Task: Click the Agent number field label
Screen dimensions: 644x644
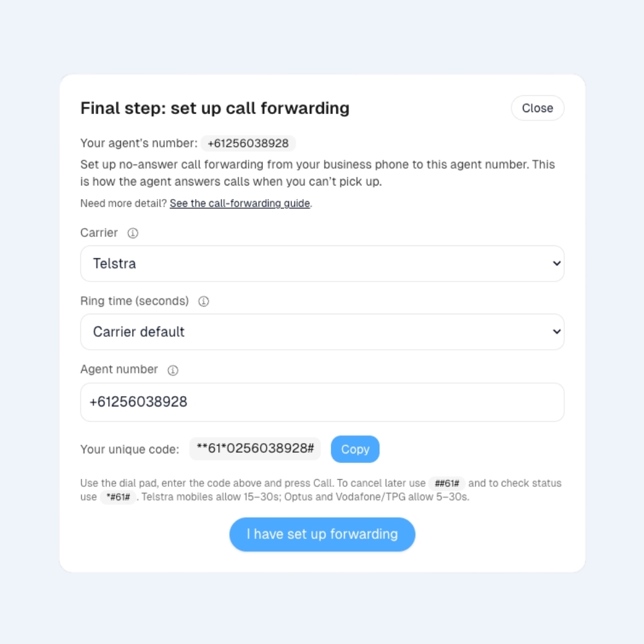Action: click(x=119, y=369)
